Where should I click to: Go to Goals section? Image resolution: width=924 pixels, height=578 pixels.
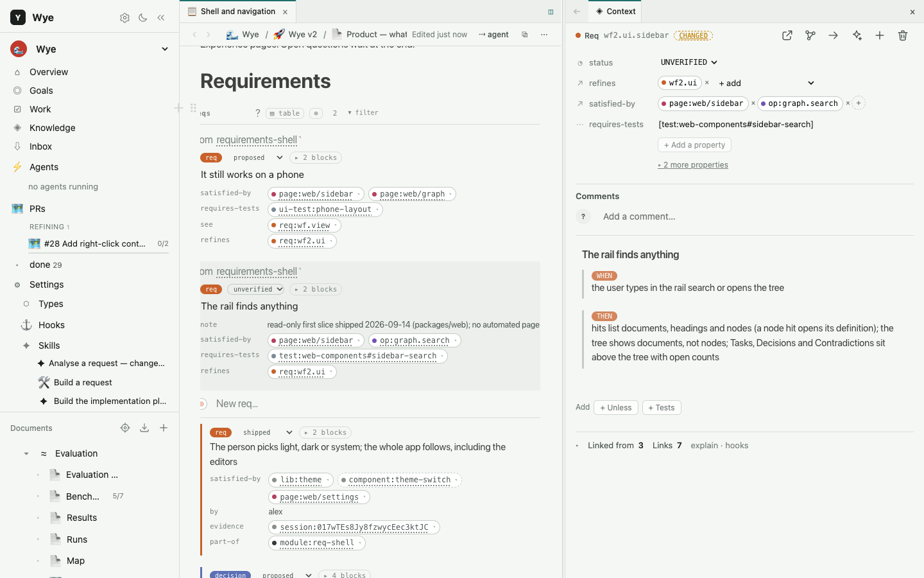coord(41,91)
